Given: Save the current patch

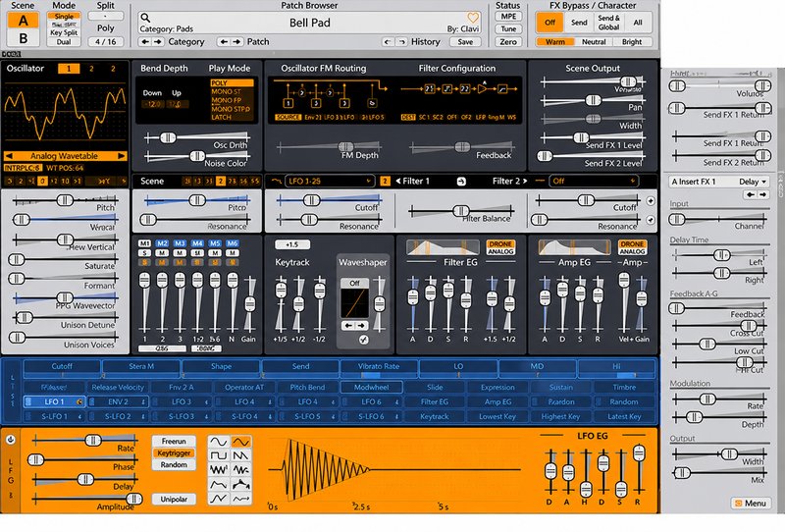Looking at the screenshot, I should [x=465, y=42].
